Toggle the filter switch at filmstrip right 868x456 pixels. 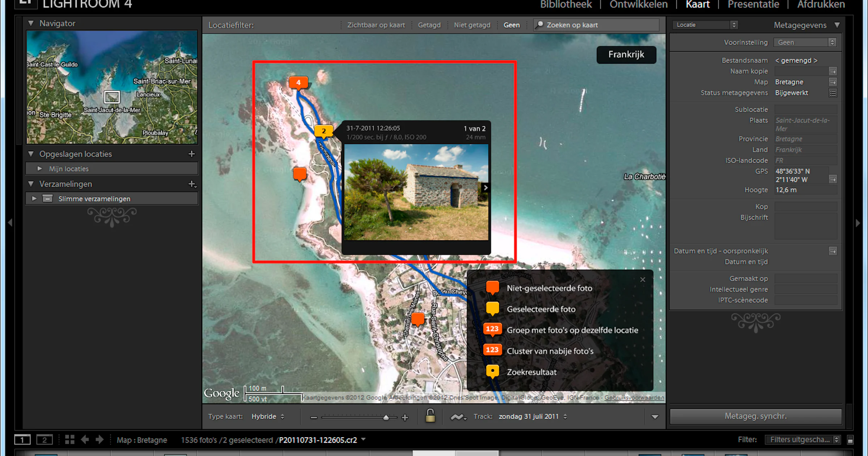[x=850, y=440]
